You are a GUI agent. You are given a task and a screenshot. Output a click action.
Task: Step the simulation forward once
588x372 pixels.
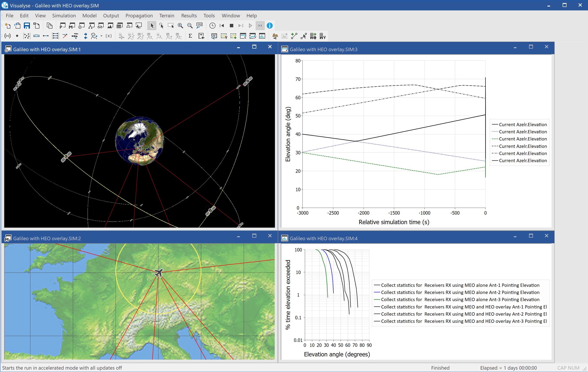[241, 26]
